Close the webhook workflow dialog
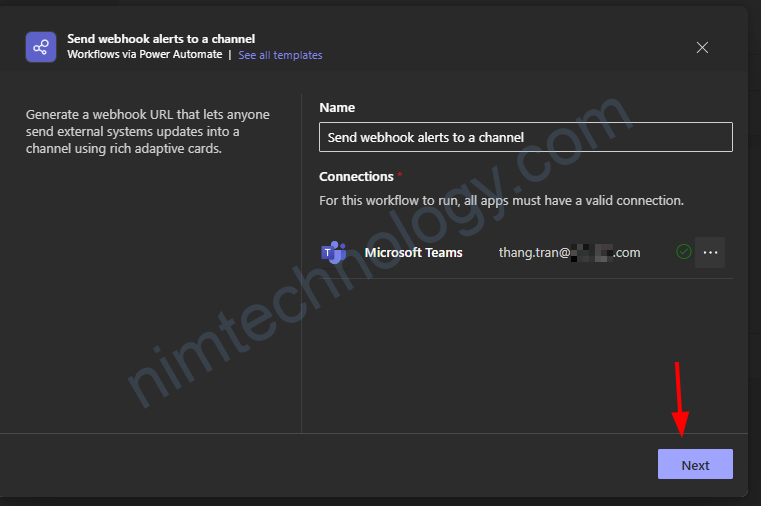Viewport: 761px width, 506px height. point(702,47)
